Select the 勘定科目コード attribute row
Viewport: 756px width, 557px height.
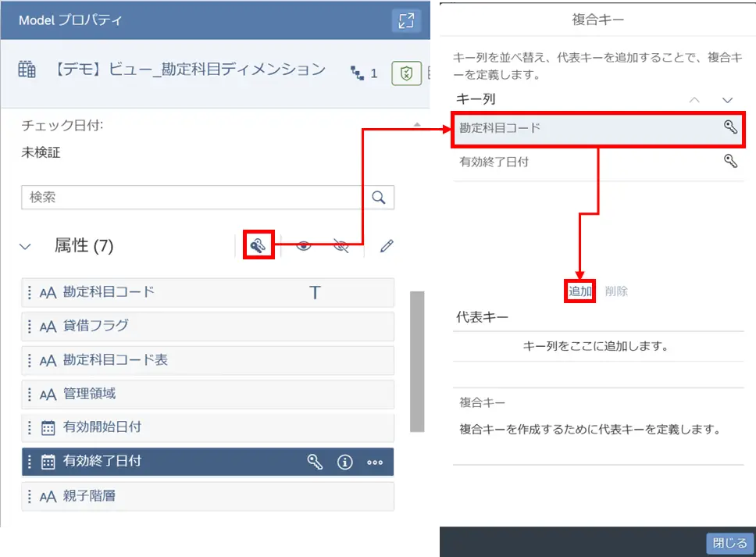tap(208, 292)
